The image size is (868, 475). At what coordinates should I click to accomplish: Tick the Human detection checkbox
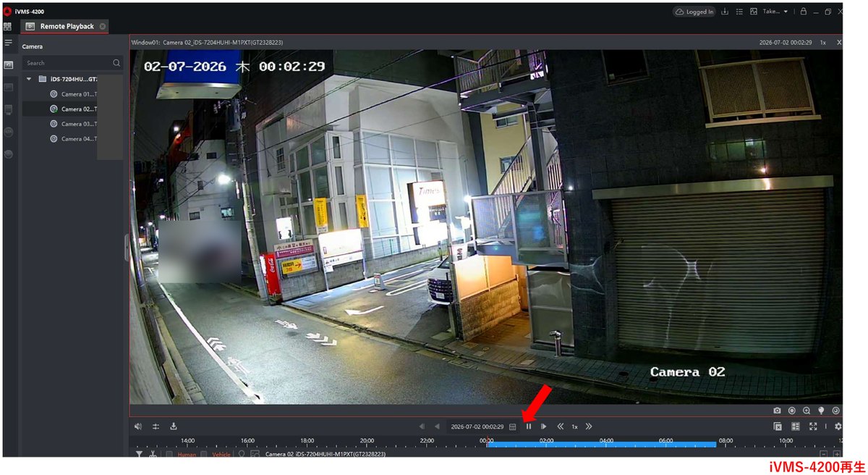(x=169, y=454)
